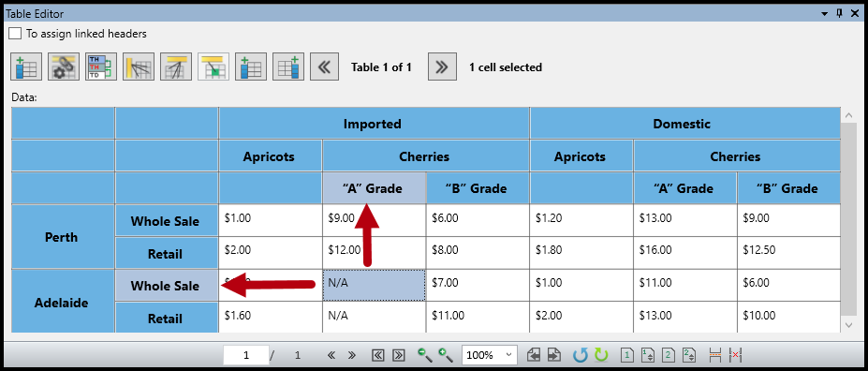
Task: Select the Cherries cell under Domestic
Action: [737, 156]
